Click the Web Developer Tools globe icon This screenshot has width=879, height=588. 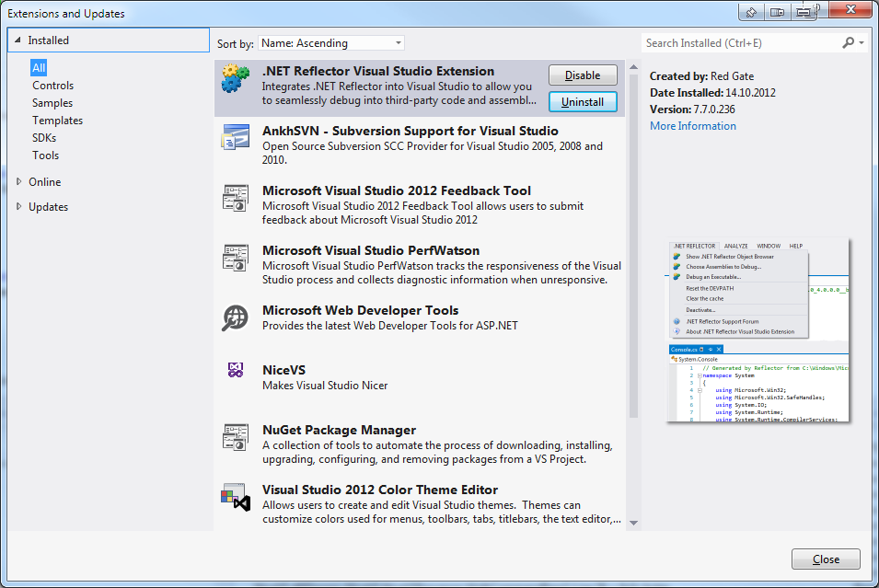coord(236,318)
